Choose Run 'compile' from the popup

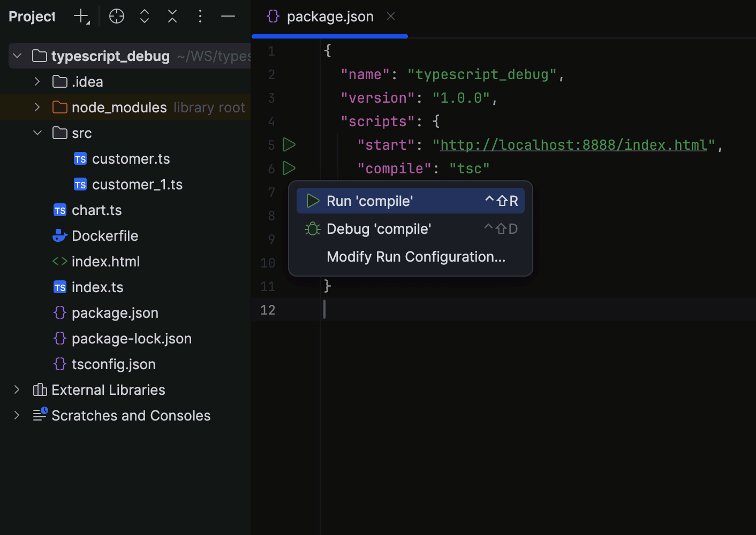(411, 201)
